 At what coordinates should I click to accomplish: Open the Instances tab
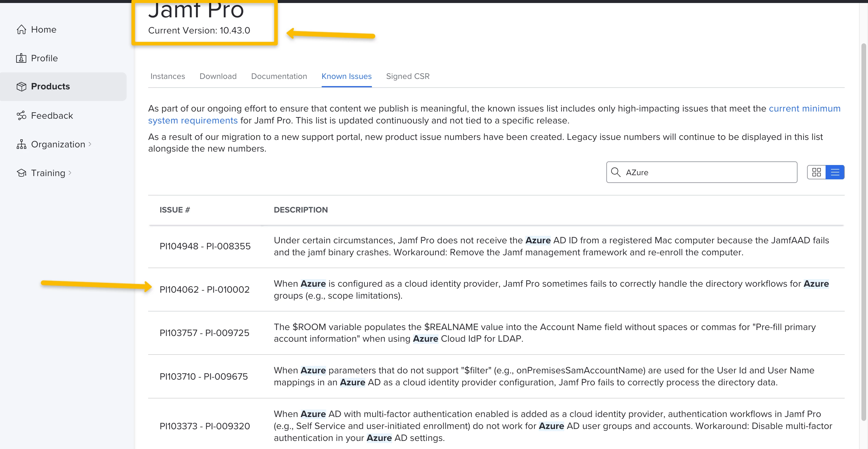tap(168, 77)
